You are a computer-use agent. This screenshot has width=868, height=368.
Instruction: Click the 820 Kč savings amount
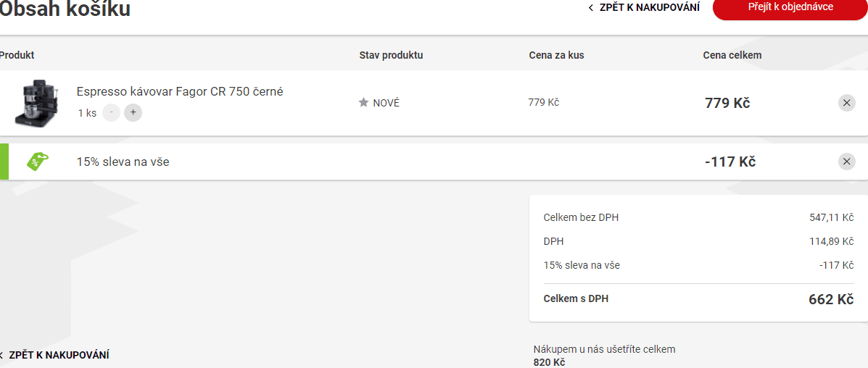pos(549,362)
